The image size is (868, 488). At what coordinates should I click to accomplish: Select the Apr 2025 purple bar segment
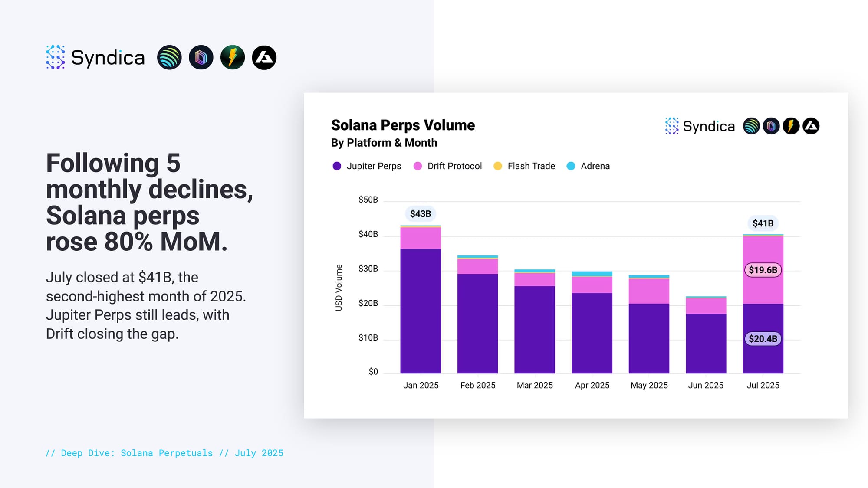[x=592, y=333]
